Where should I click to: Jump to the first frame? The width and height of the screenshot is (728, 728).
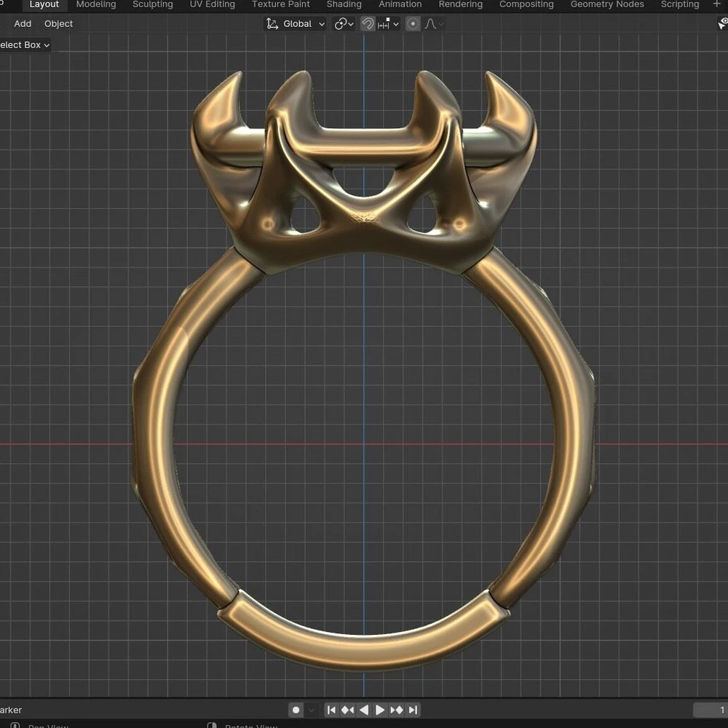331,710
